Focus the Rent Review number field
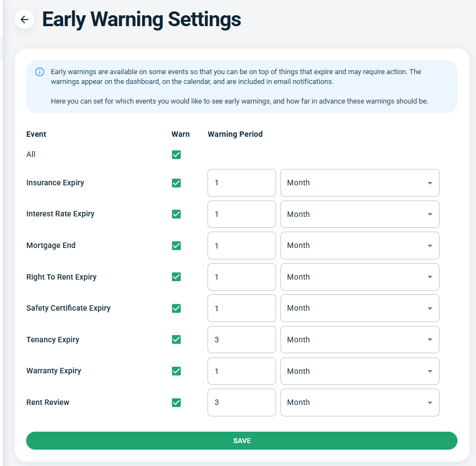The height and width of the screenshot is (466, 476). coord(242,403)
